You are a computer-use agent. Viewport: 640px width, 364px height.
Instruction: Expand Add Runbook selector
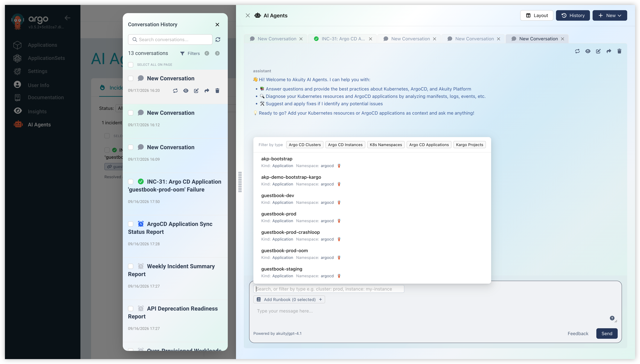[x=289, y=300]
